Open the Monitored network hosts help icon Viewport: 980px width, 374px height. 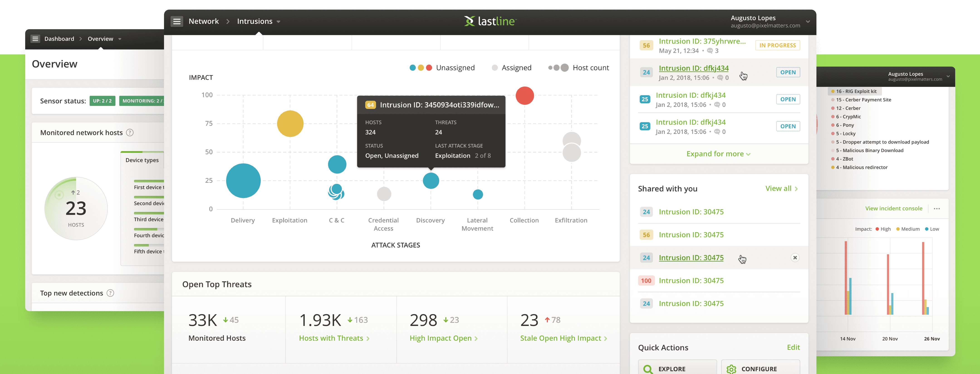pyautogui.click(x=130, y=132)
